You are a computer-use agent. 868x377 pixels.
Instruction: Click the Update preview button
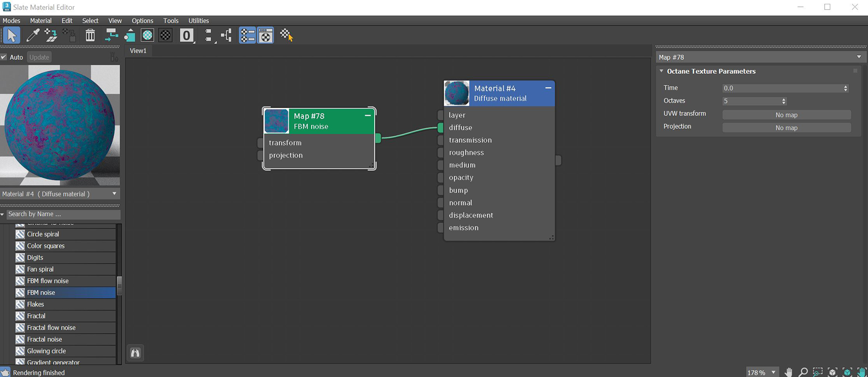pyautogui.click(x=39, y=57)
